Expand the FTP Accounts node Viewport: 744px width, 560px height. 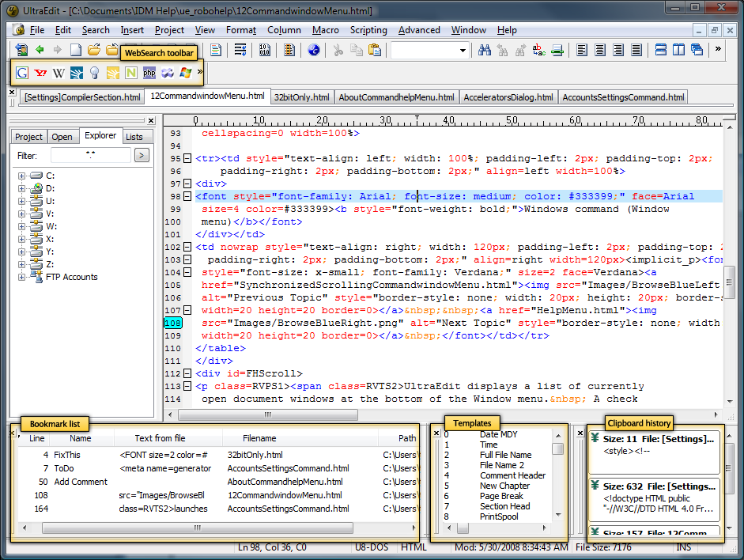[21, 277]
